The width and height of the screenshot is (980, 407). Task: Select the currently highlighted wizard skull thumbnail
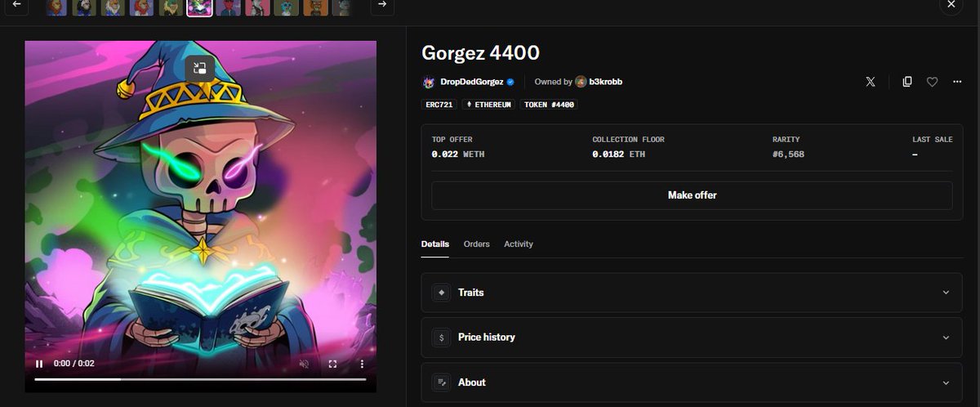point(199,7)
